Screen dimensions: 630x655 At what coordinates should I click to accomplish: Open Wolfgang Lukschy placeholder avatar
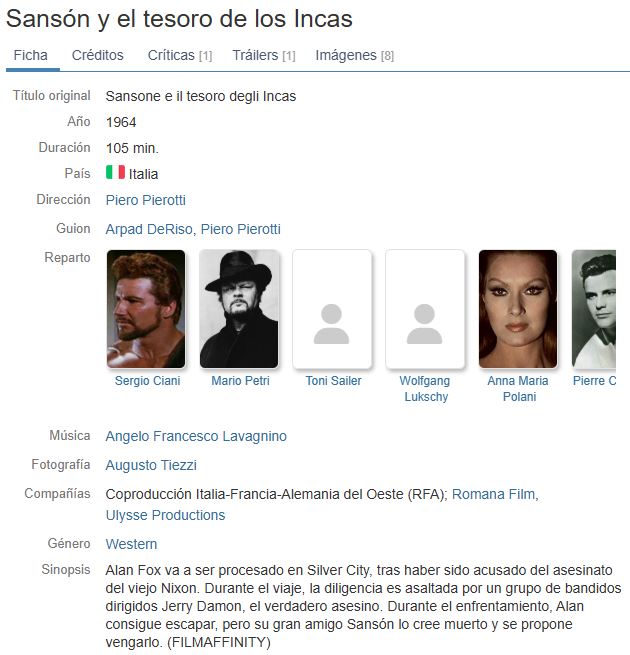425,309
